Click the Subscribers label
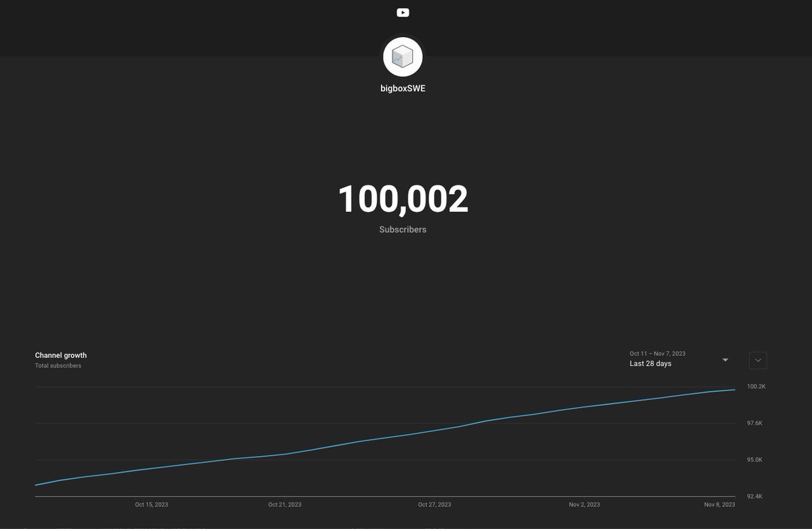 pyautogui.click(x=403, y=229)
